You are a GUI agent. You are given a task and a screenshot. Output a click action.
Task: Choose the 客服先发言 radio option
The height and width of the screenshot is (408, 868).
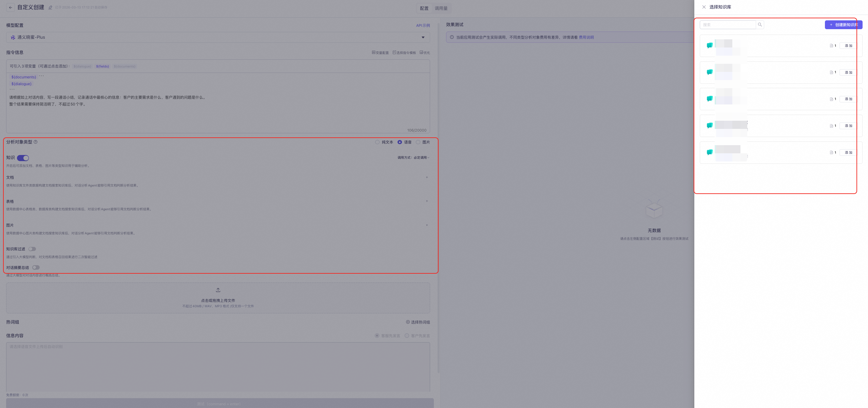click(377, 336)
